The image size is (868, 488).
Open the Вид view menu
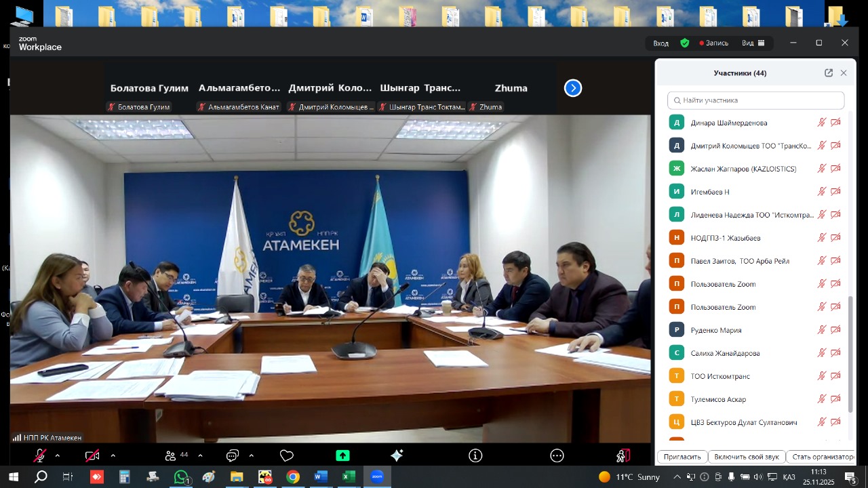click(753, 43)
